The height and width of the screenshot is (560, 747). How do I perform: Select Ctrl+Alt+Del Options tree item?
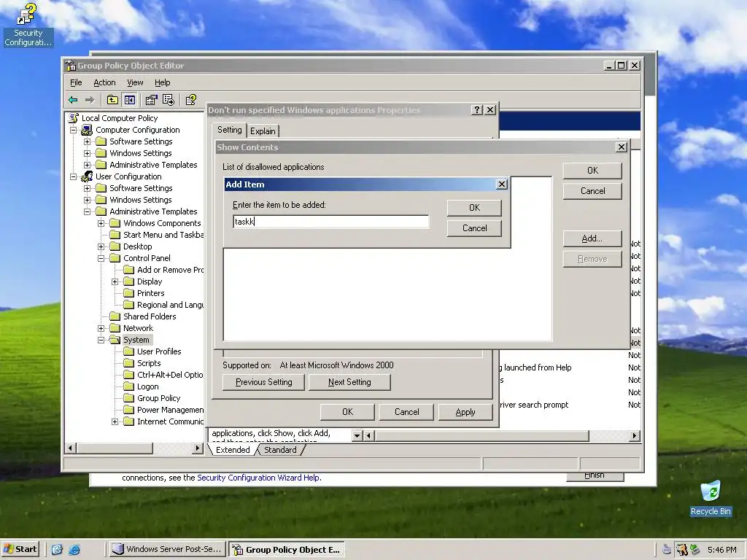point(170,375)
